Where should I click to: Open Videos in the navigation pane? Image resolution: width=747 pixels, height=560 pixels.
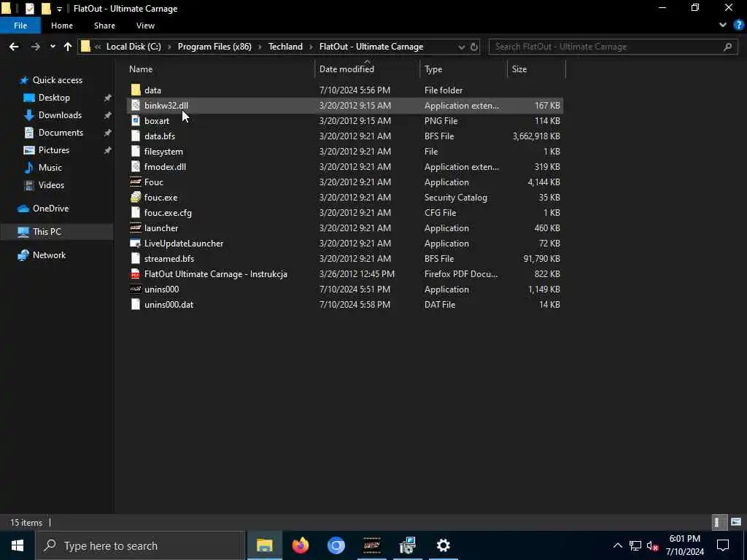51,185
